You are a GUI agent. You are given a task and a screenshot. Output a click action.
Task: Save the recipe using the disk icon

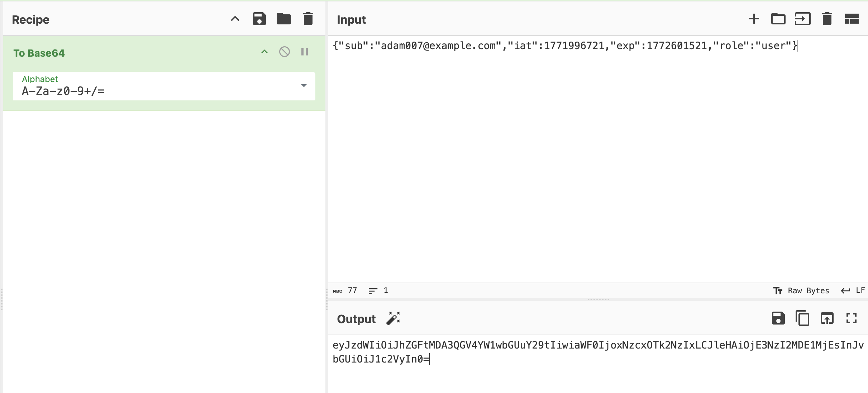tap(259, 19)
